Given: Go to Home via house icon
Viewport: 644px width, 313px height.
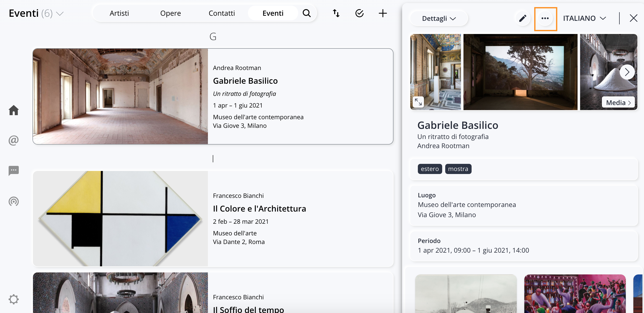Looking at the screenshot, I should tap(14, 110).
